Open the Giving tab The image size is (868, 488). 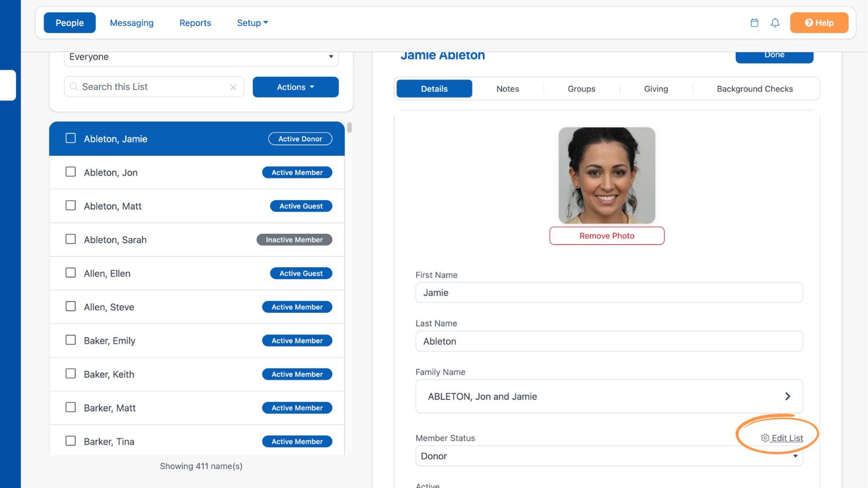(x=656, y=89)
